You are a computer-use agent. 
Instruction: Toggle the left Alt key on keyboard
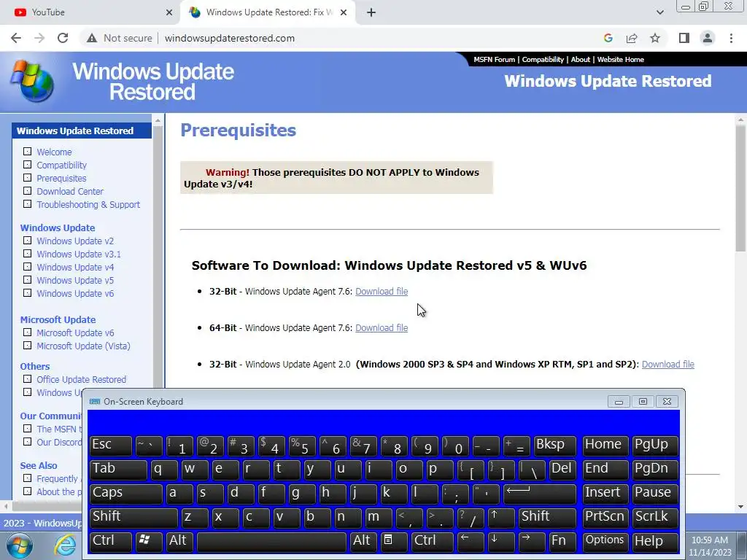pyautogui.click(x=179, y=541)
